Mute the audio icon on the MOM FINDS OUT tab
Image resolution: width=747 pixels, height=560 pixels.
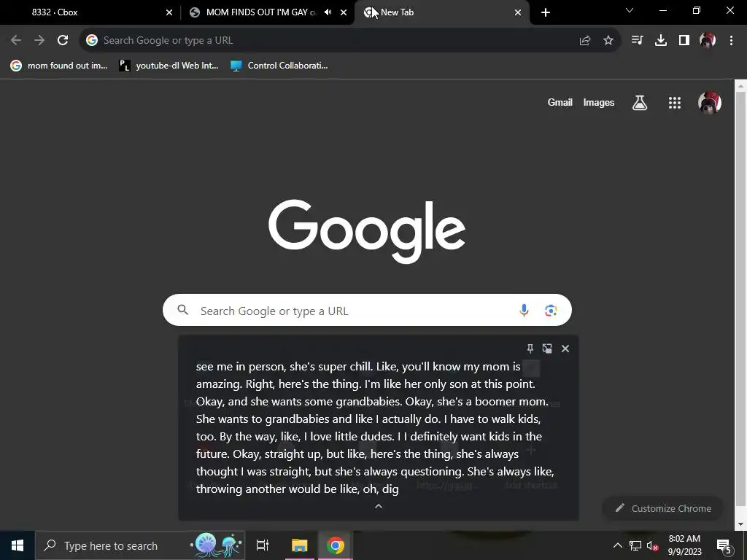[x=328, y=12]
